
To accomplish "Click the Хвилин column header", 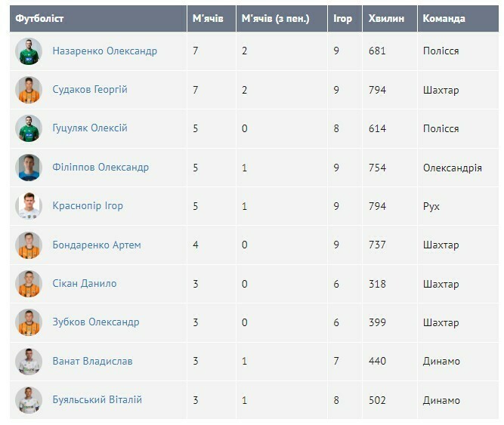I will point(386,18).
